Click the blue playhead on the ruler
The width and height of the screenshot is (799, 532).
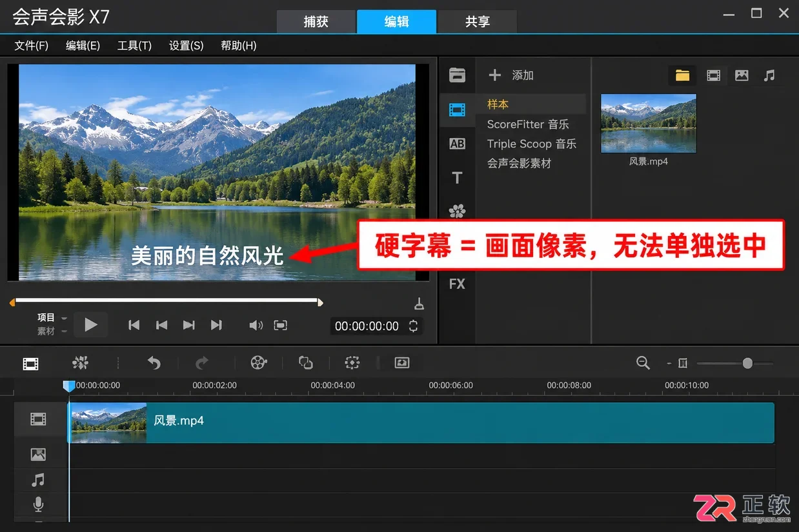click(x=68, y=386)
